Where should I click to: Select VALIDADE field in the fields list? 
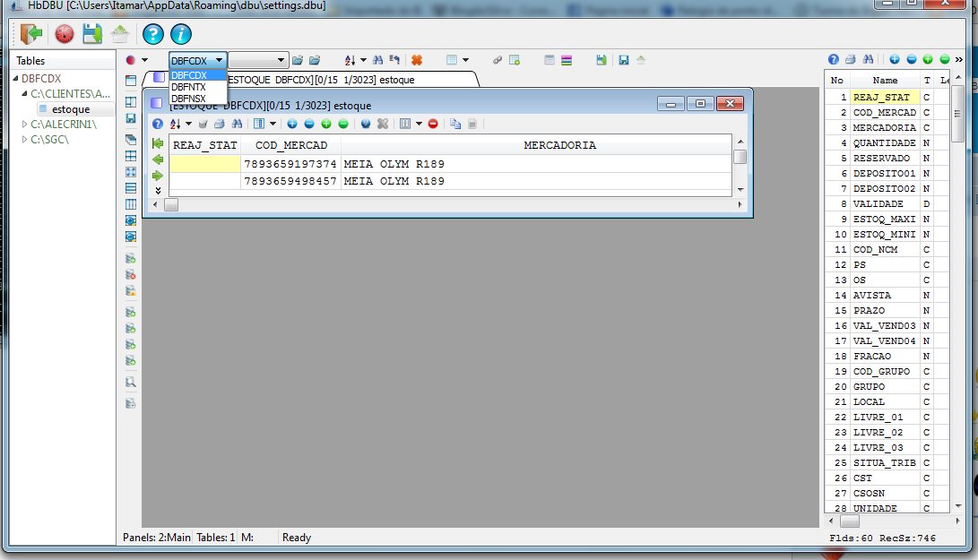pos(887,204)
